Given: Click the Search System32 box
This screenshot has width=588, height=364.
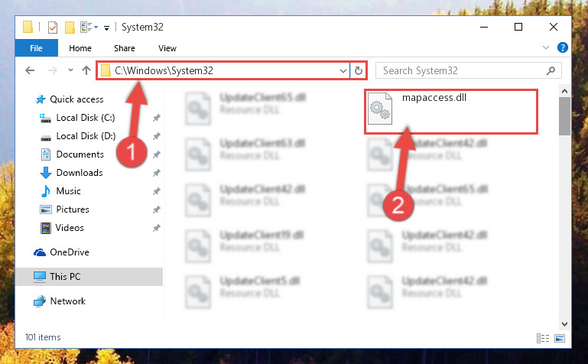Looking at the screenshot, I should [x=469, y=71].
